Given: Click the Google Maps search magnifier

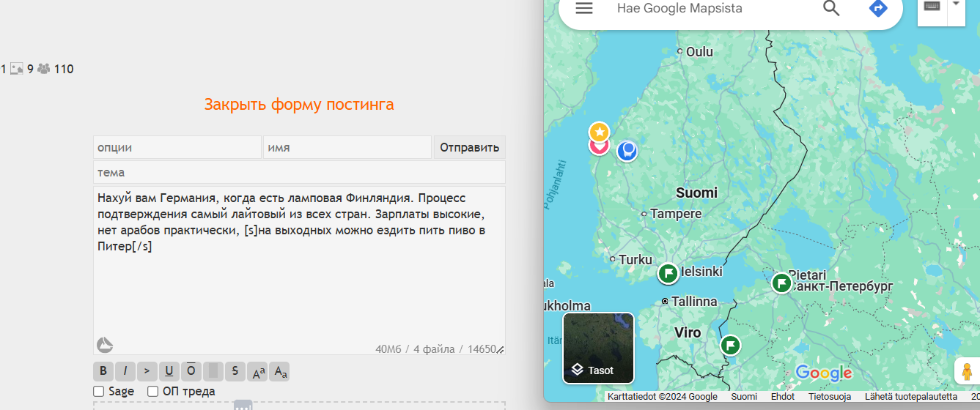Looking at the screenshot, I should [831, 8].
